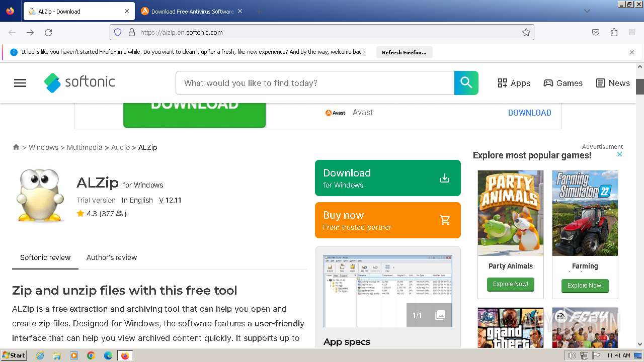Click the Party Animals game cover
The height and width of the screenshot is (362, 644).
click(x=511, y=213)
